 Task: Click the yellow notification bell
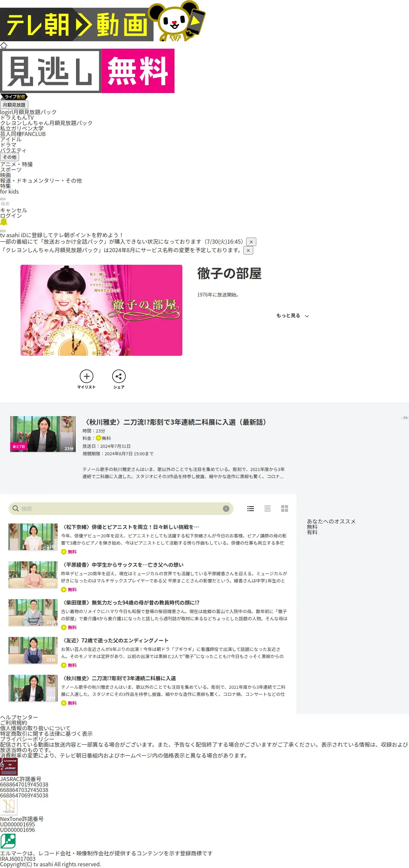[4, 222]
